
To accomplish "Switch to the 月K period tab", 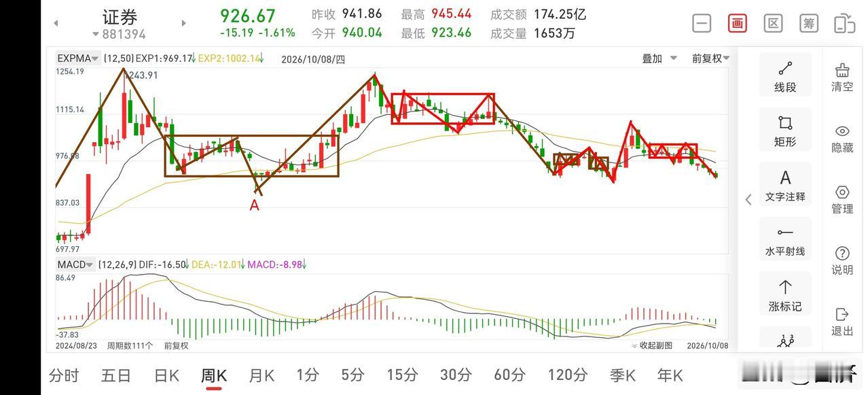I will tap(261, 375).
